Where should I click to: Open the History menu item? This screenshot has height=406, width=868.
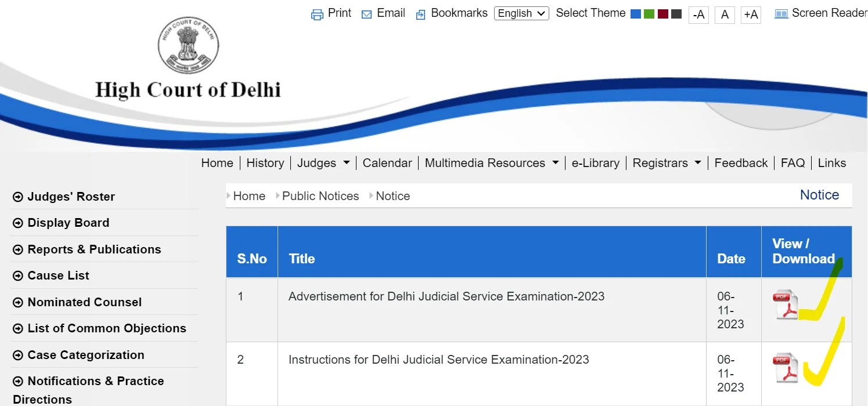pos(265,163)
